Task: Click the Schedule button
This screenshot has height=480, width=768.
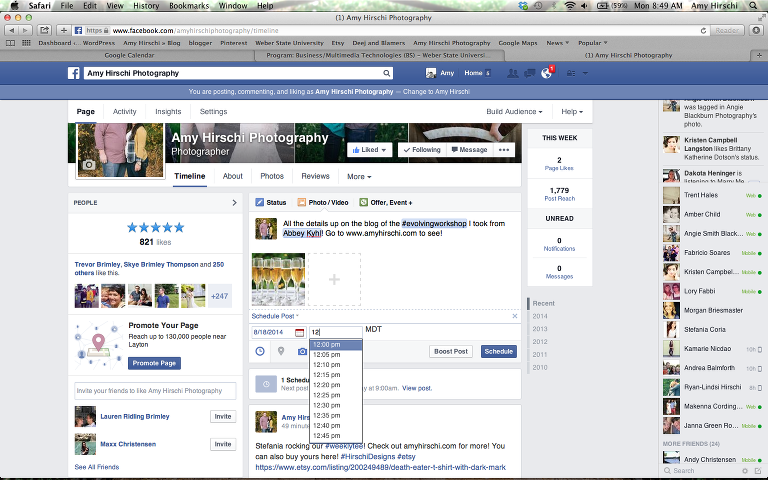Action: 499,352
